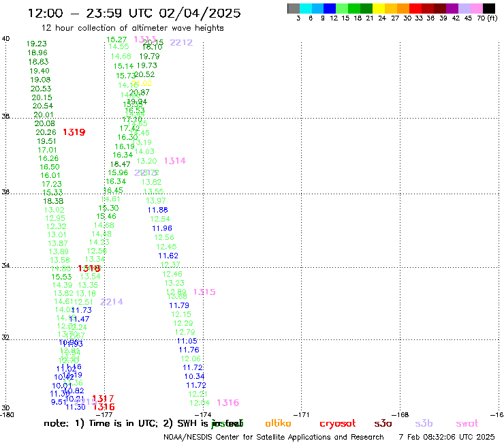Select the pink 70 ft legend swatch
The width and height of the screenshot is (504, 443).
[x=476, y=8]
